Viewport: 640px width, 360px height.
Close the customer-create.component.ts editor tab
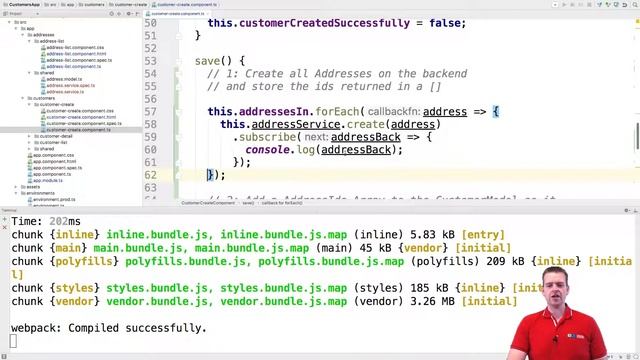207,13
